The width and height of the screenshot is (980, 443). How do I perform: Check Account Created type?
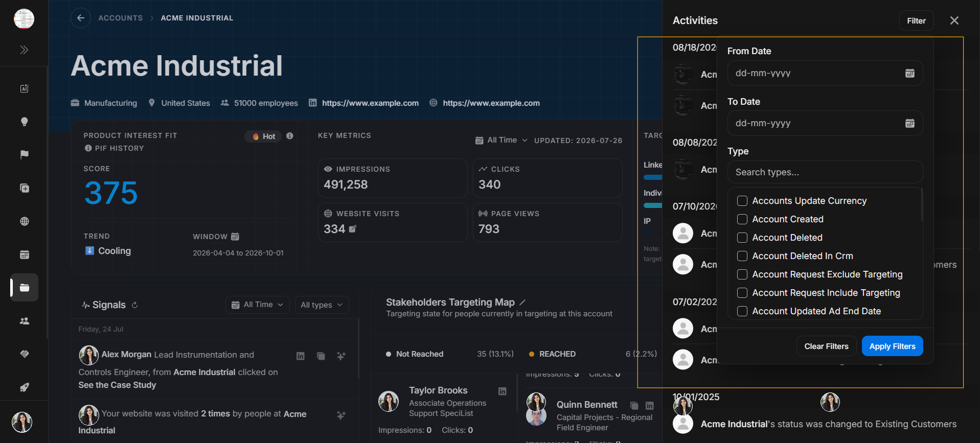tap(742, 219)
